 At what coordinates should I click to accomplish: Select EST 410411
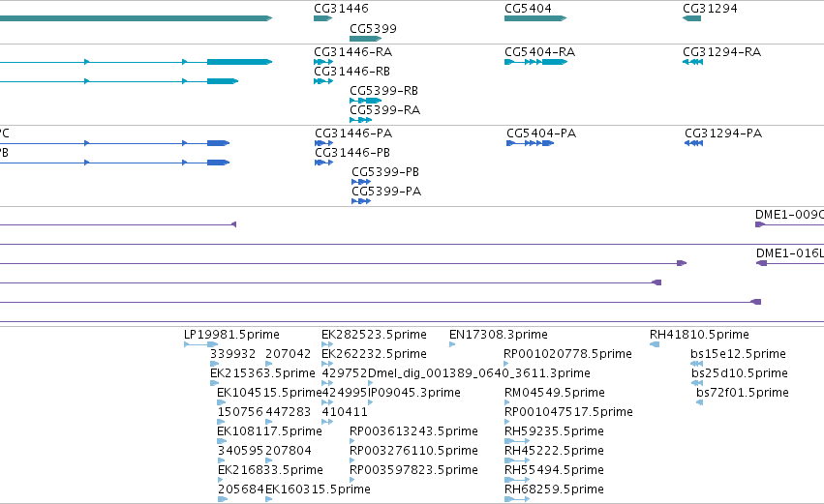(x=345, y=413)
